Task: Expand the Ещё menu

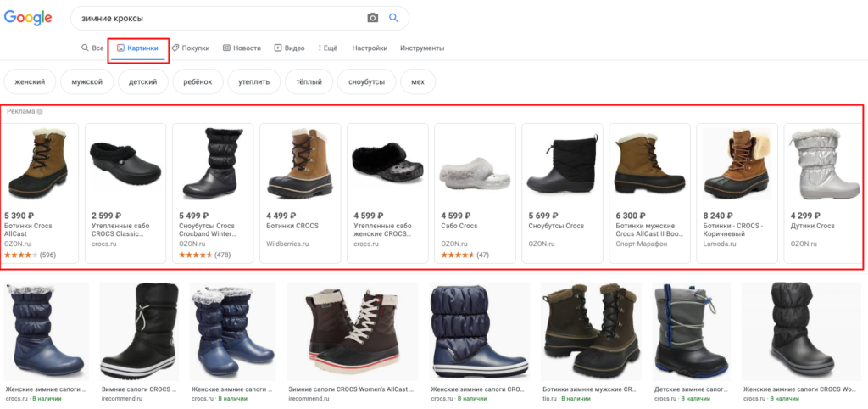Action: point(328,48)
